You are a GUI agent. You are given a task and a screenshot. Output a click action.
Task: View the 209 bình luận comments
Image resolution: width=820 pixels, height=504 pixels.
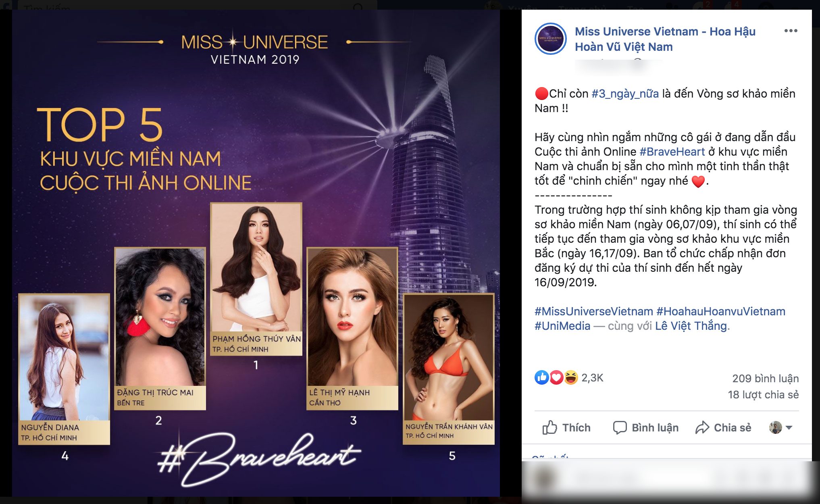pos(765,378)
